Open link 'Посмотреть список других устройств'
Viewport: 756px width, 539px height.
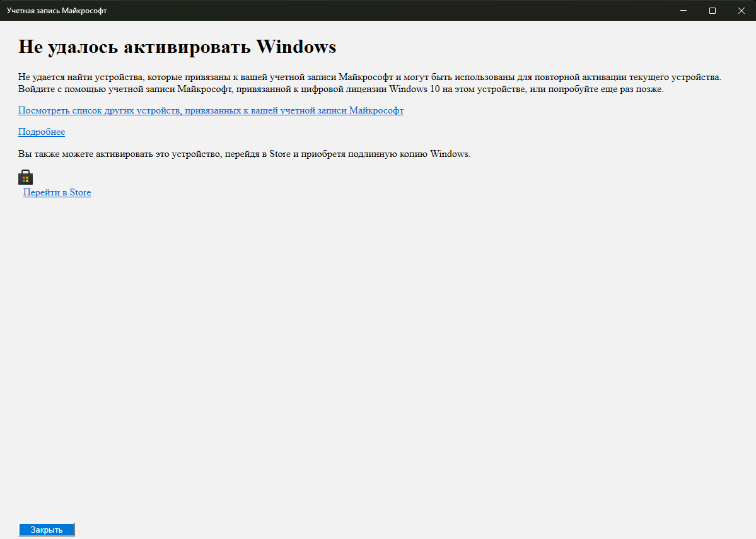211,110
